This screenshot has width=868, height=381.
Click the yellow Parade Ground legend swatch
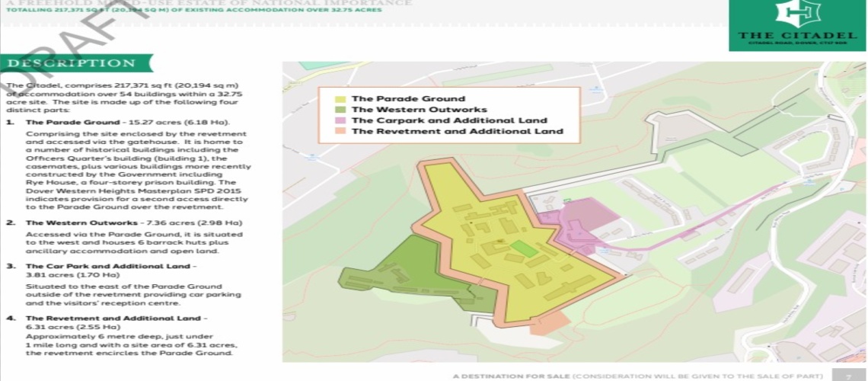tap(340, 99)
